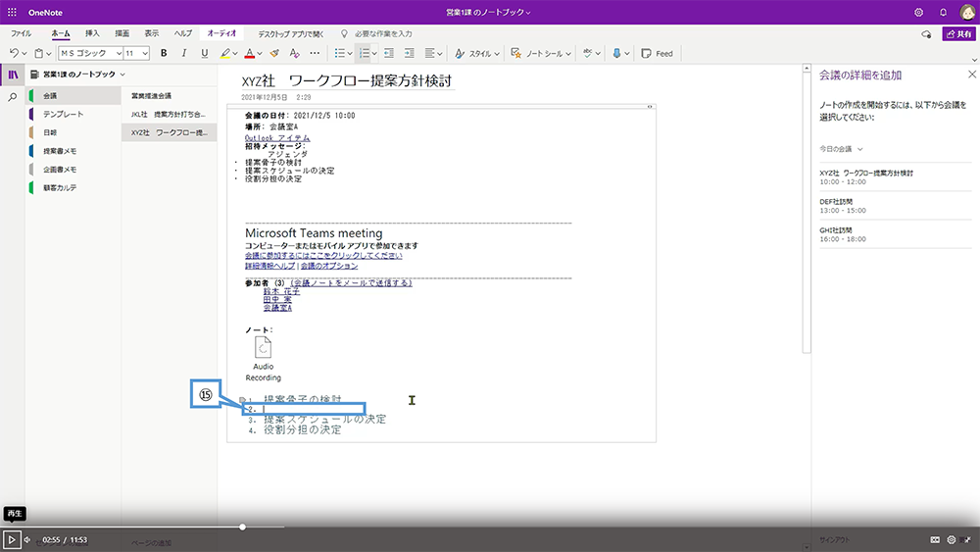Open the 営業推進会議 page
This screenshot has width=980, height=552.
tap(170, 96)
